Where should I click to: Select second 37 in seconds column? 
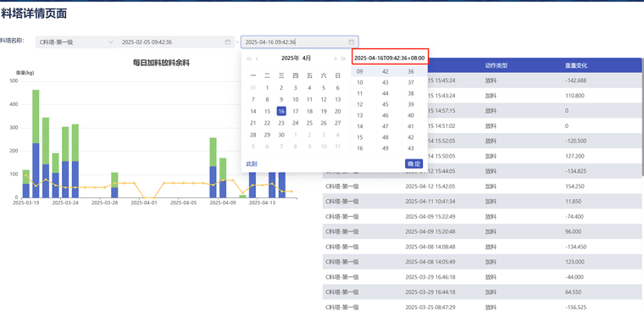411,82
